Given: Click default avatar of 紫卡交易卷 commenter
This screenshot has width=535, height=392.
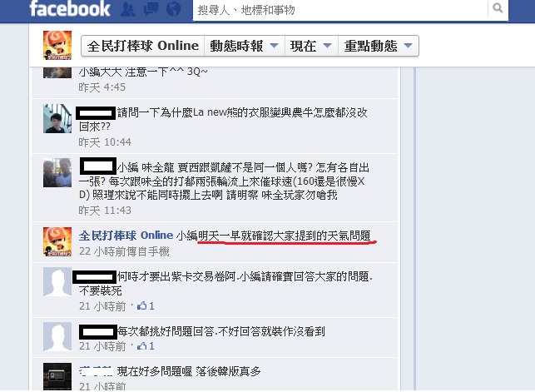Looking at the screenshot, I should pyautogui.click(x=57, y=281).
